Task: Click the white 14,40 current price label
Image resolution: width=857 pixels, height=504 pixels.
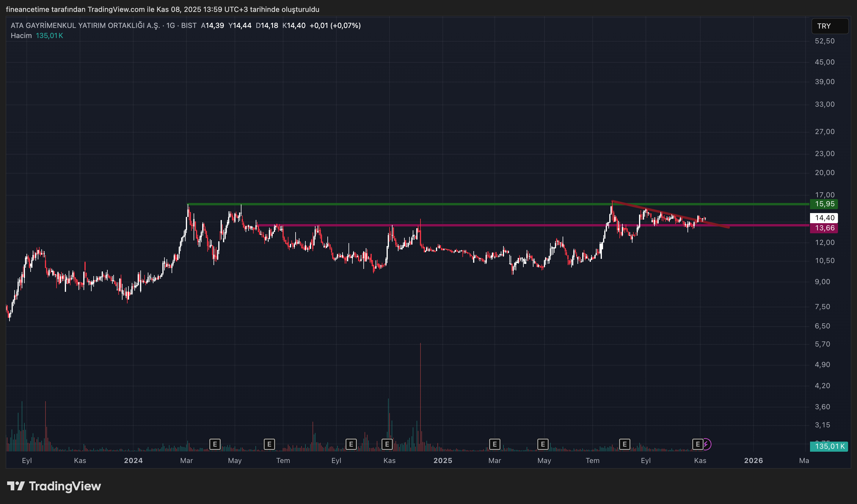Action: (824, 218)
